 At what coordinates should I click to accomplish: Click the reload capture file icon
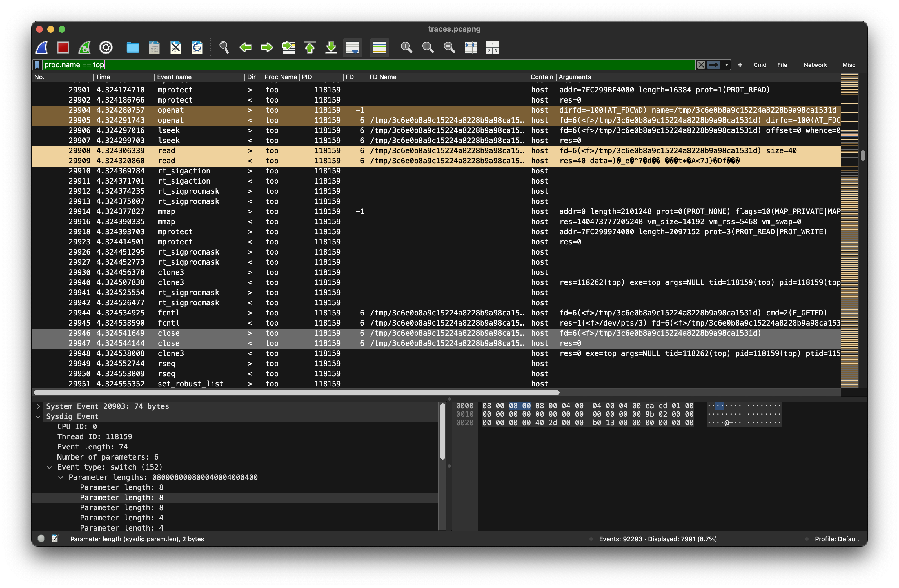197,47
